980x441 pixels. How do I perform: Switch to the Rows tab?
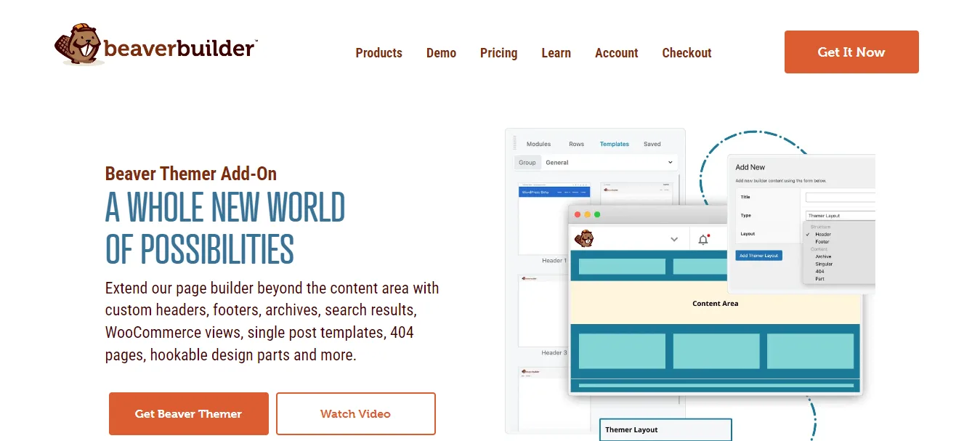576,144
